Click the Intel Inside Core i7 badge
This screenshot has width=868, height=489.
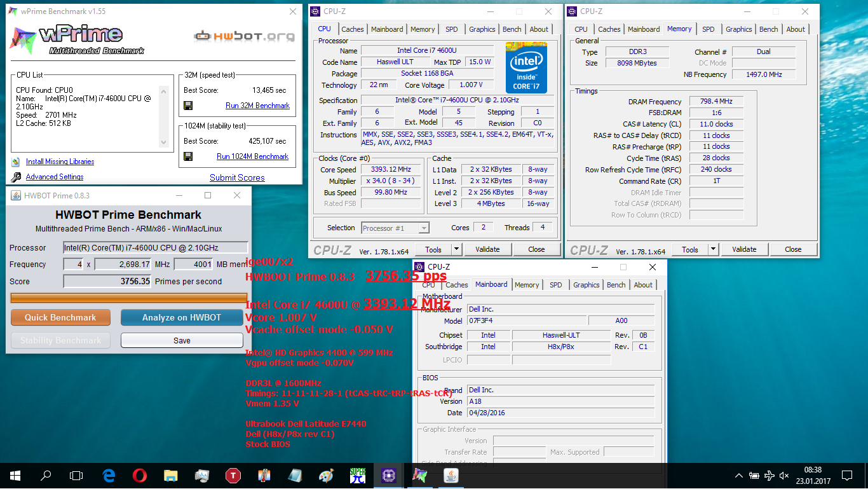click(526, 67)
